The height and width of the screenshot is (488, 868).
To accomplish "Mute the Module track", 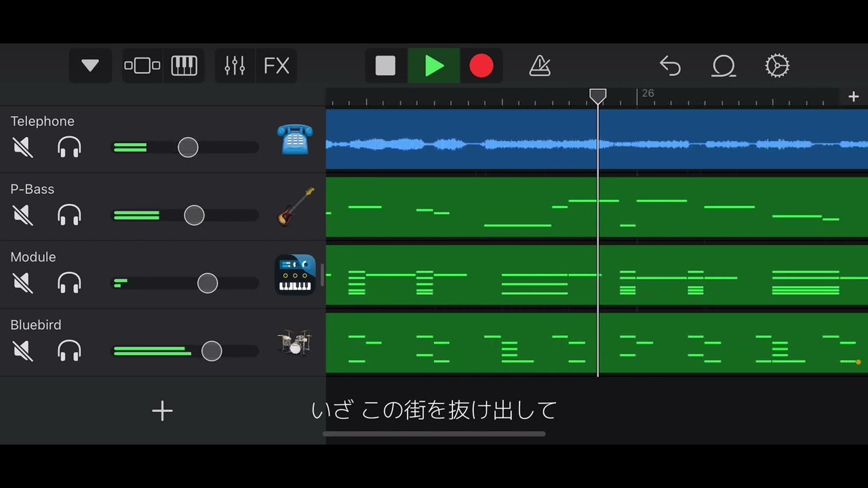I will [23, 283].
